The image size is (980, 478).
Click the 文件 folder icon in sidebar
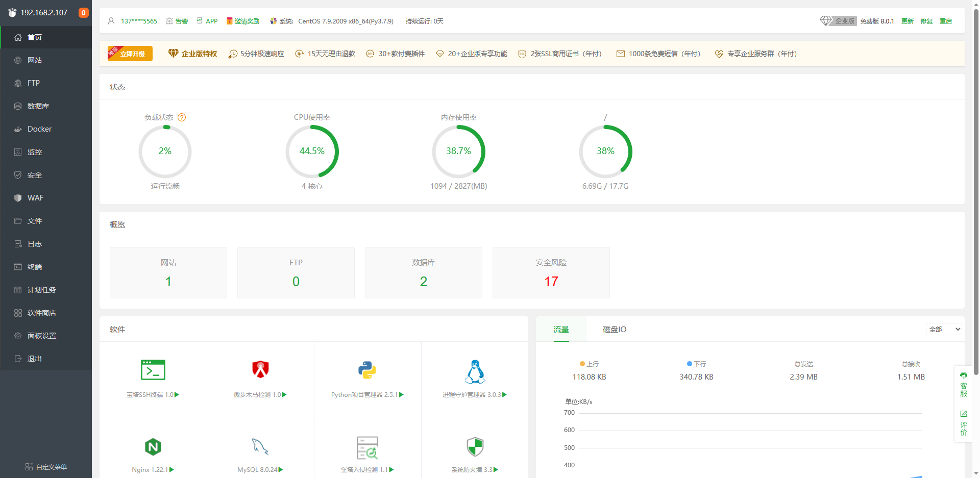[18, 221]
